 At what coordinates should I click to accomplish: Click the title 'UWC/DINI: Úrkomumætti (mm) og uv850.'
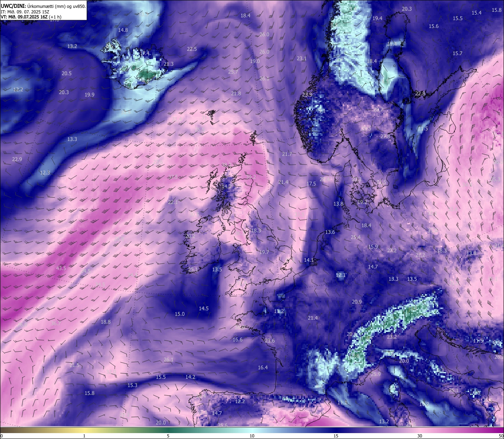(43, 6)
